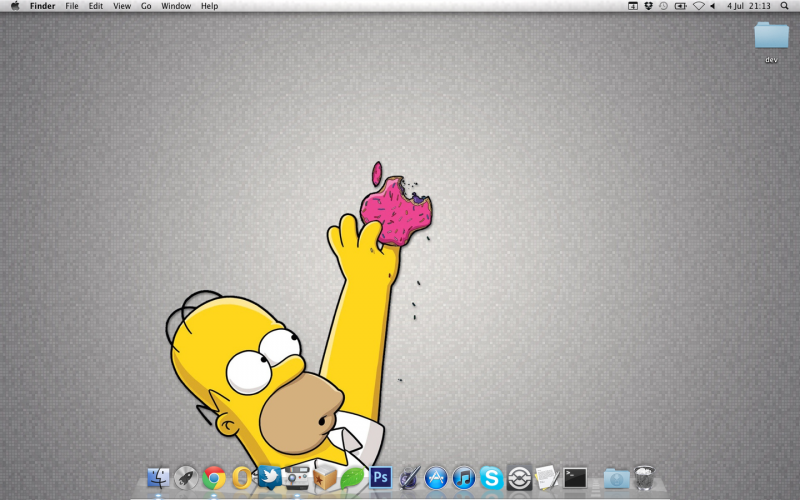The height and width of the screenshot is (500, 800).
Task: Click the date and time 4 Jul 21:13
Action: [x=748, y=6]
